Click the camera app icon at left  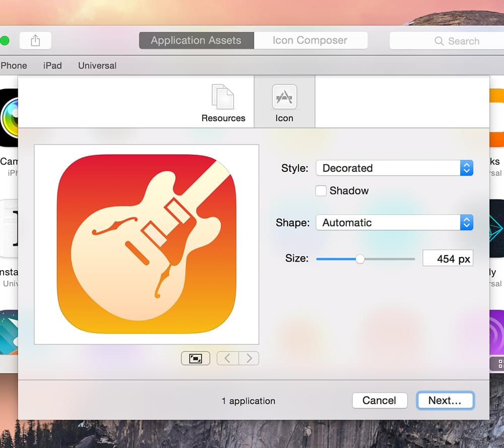9,117
